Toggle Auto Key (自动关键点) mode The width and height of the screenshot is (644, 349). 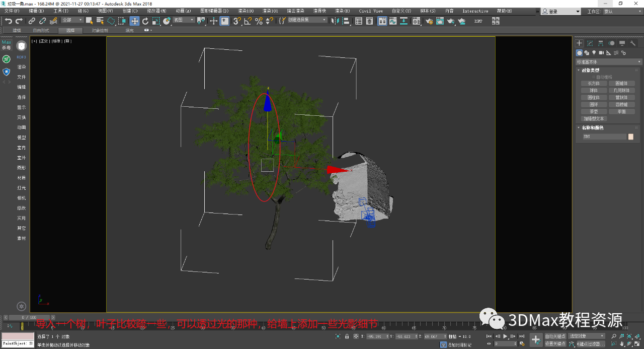pos(555,336)
